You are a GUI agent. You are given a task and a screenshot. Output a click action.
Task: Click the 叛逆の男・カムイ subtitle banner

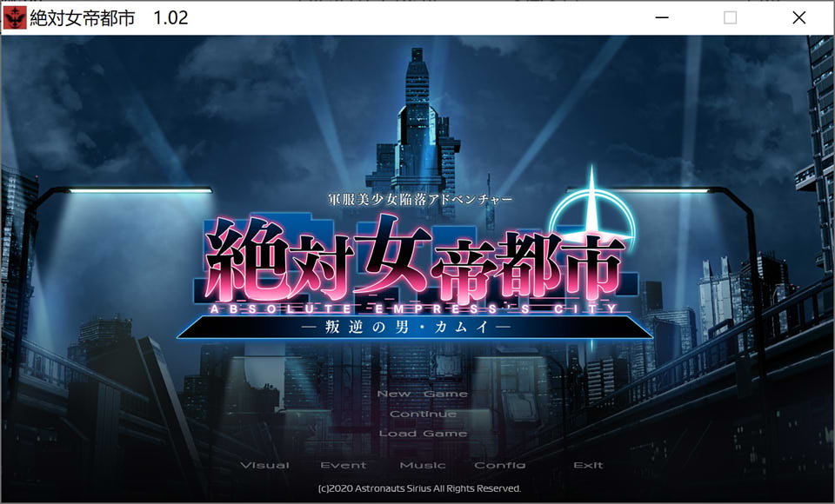click(413, 328)
